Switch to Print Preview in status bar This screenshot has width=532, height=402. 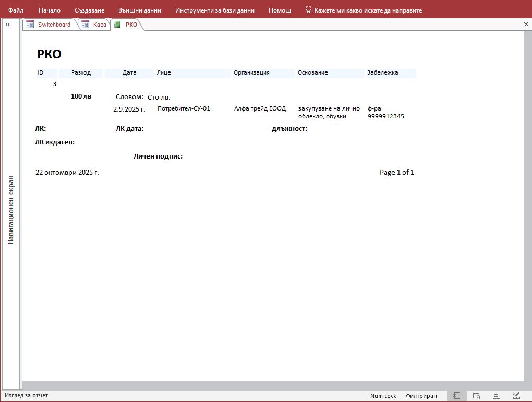coord(476,396)
